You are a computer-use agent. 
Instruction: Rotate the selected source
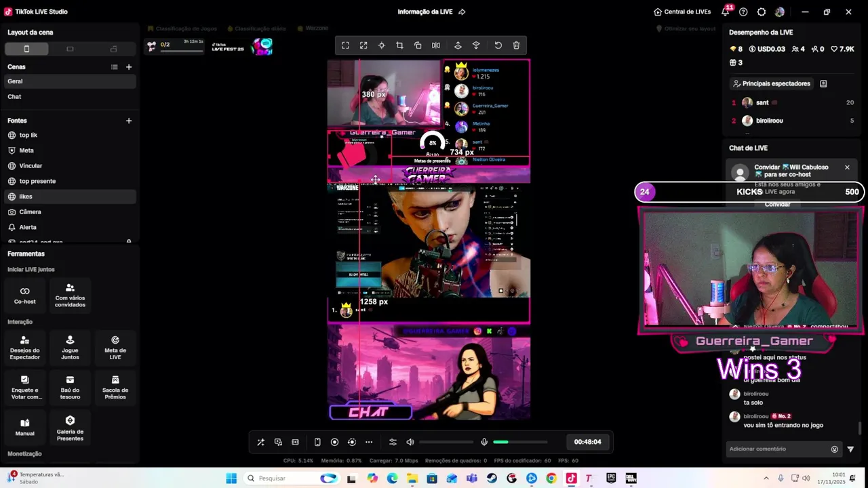(x=418, y=45)
